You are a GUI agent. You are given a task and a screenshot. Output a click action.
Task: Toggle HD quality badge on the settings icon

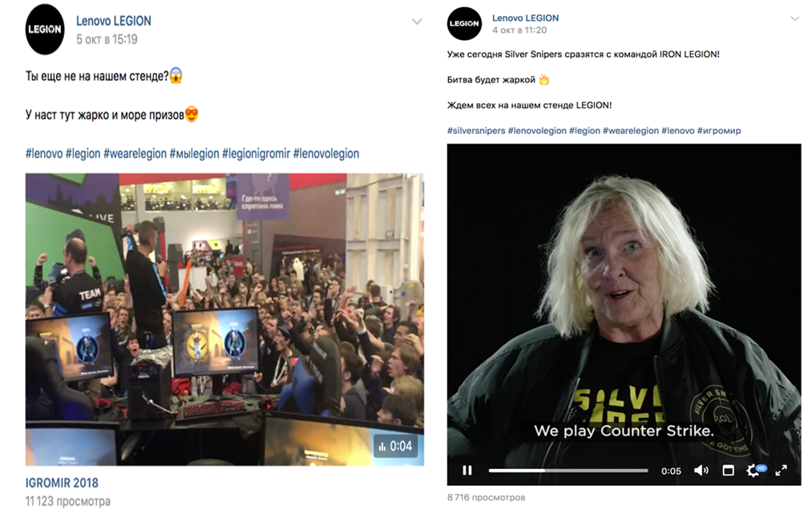point(761,467)
